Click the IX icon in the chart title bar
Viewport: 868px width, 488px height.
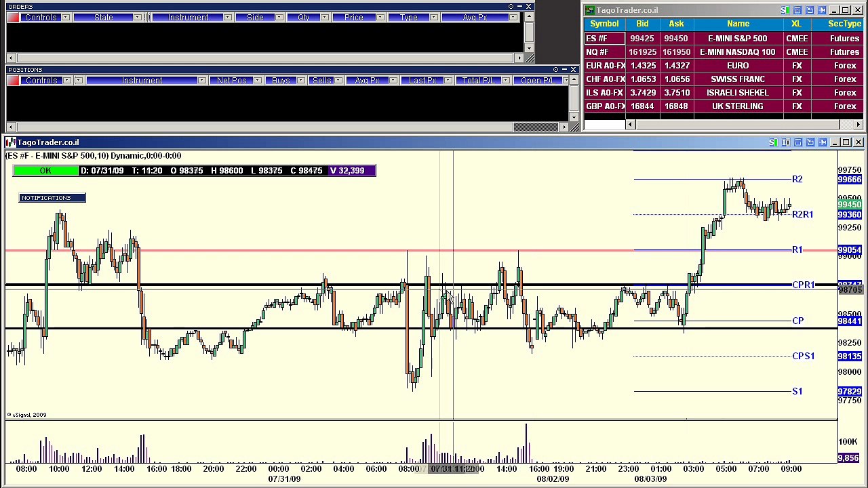coord(785,142)
